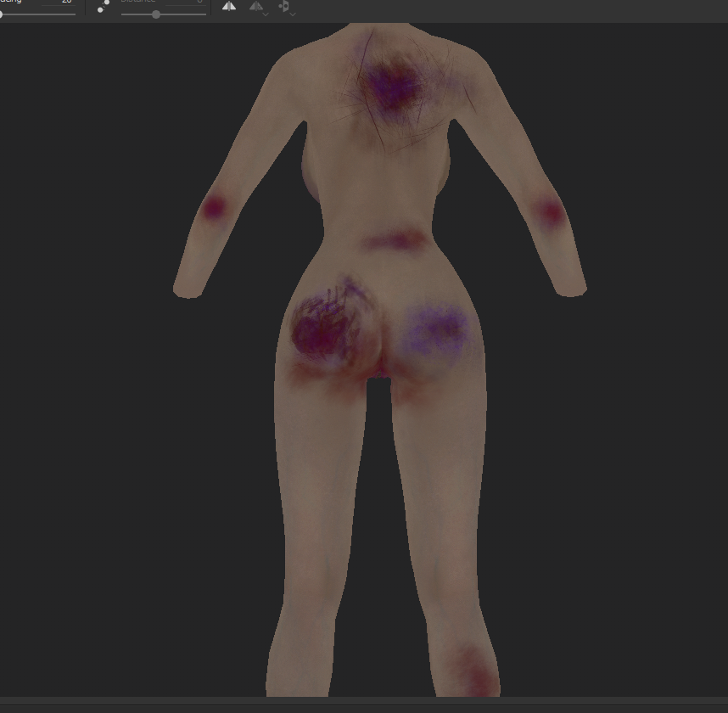Toggle the symmetry icon
The width and height of the screenshot is (728, 713).
(x=228, y=6)
